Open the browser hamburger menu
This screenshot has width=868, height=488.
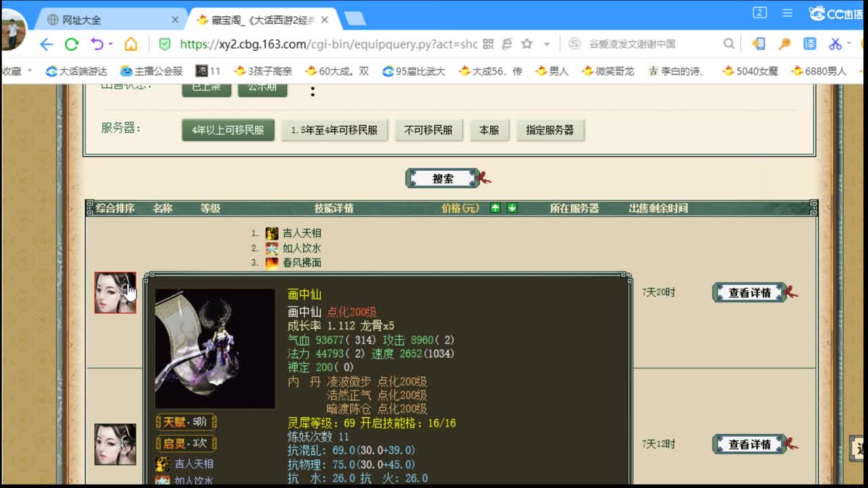point(787,13)
